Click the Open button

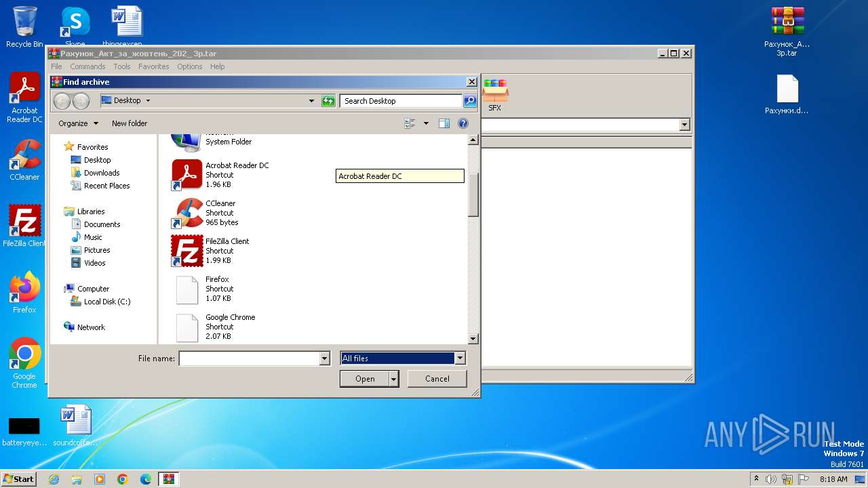365,379
